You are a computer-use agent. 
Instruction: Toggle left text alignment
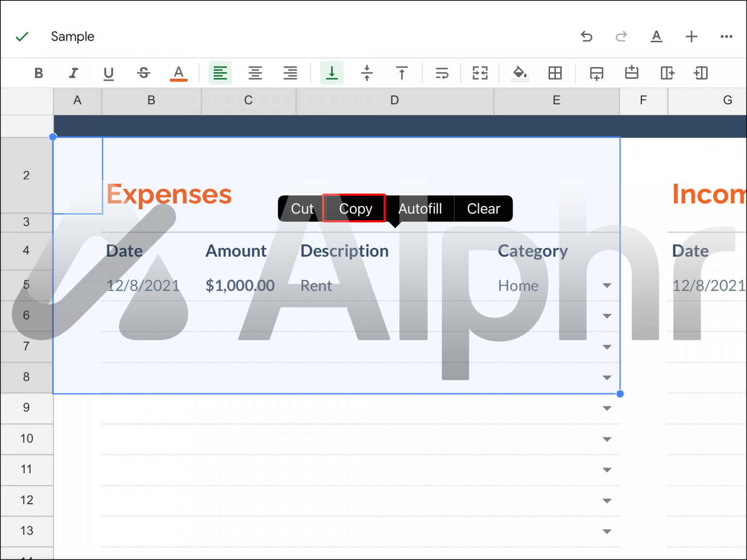[220, 73]
